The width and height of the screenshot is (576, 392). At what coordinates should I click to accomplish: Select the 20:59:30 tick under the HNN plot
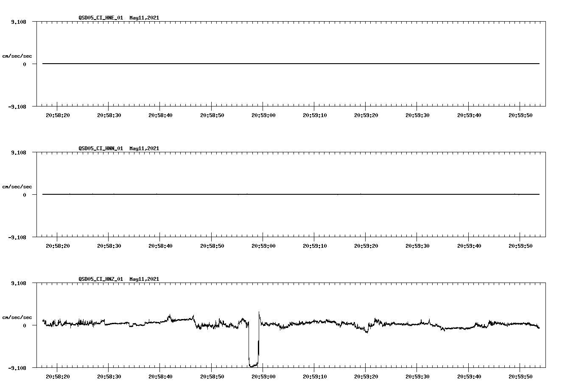coord(417,245)
